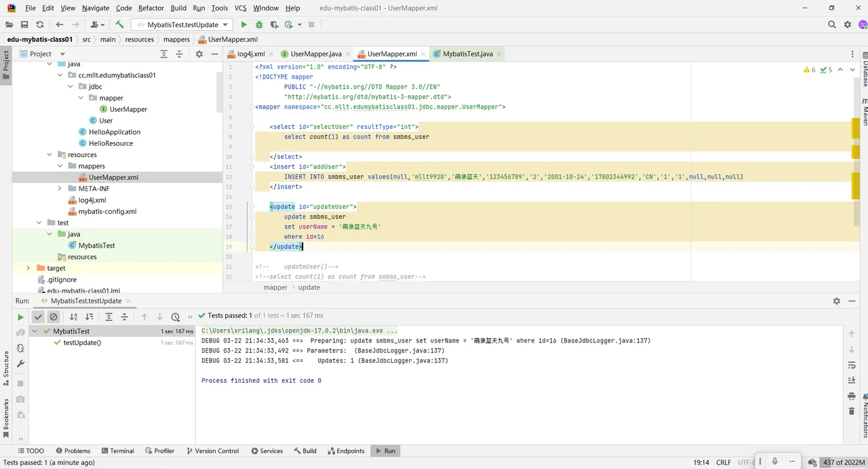Image resolution: width=868 pixels, height=469 pixels.
Task: Toggle Problems tool window button
Action: tap(73, 451)
